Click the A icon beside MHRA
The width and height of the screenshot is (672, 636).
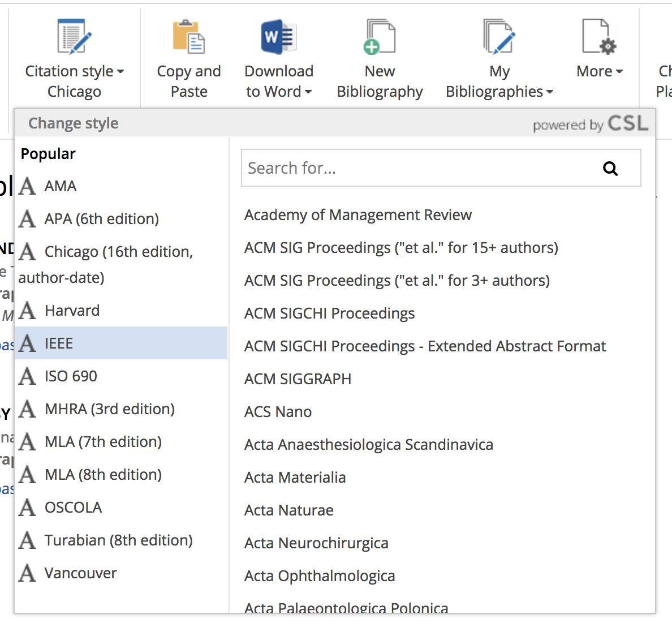pos(27,409)
